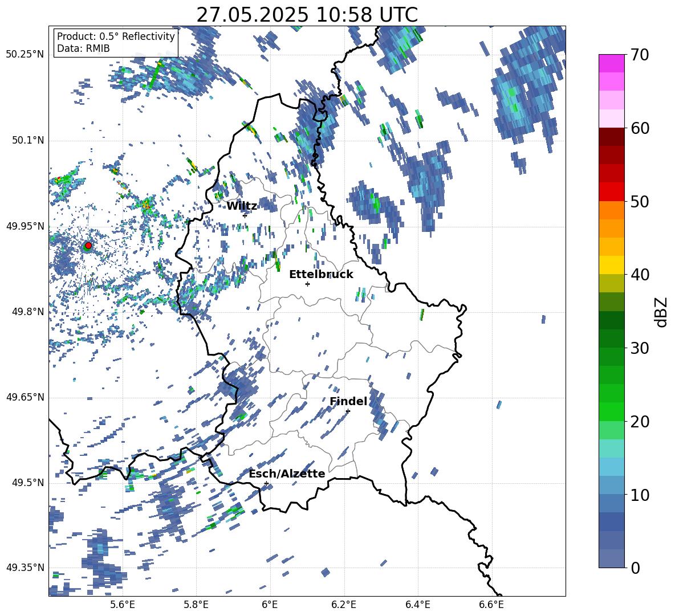Click the Product: 0.5° Reflectivity text
This screenshot has height=616, width=675.
click(x=116, y=36)
